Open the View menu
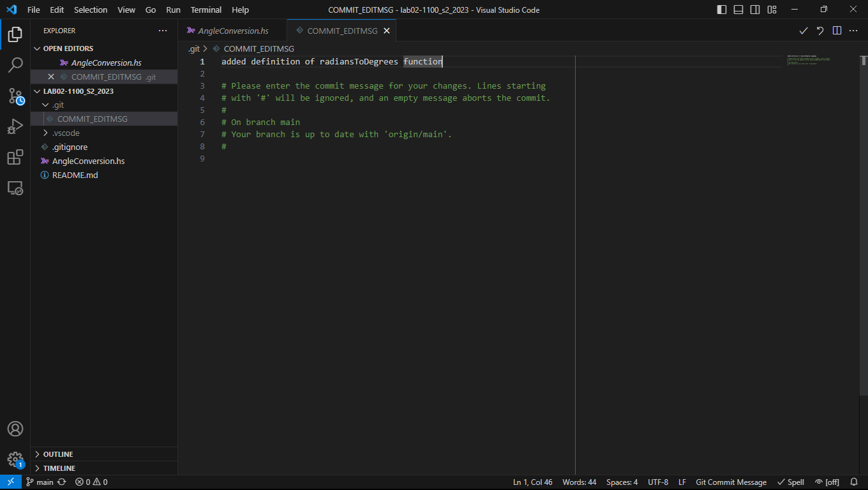868x490 pixels. pyautogui.click(x=126, y=10)
